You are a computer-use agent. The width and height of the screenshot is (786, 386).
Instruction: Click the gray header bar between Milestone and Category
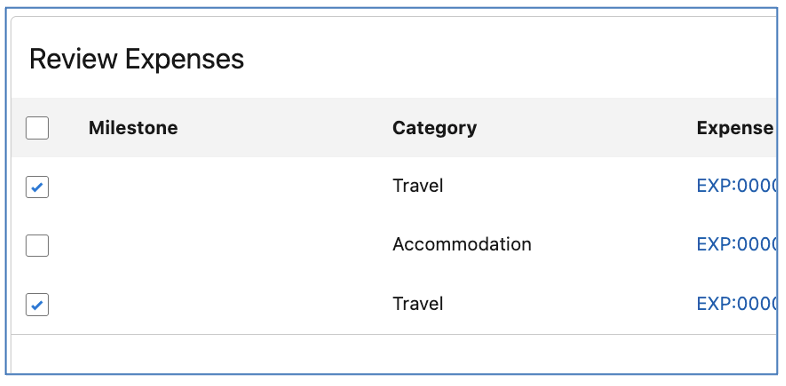click(285, 128)
